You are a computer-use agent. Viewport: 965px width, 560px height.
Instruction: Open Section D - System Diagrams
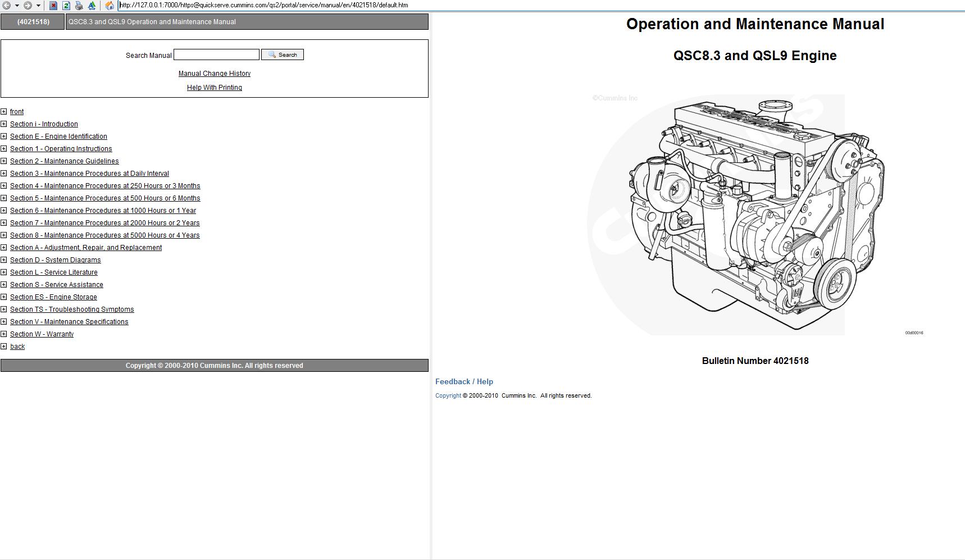click(x=56, y=259)
